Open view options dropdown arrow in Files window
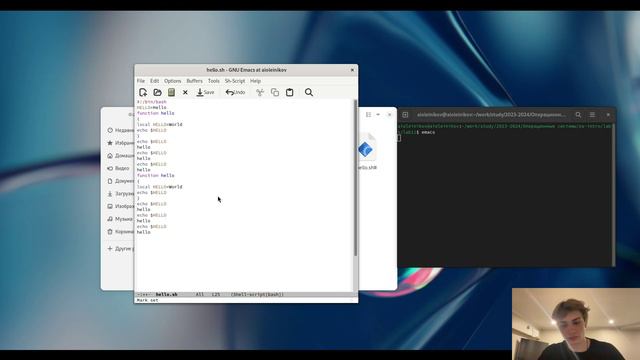The image size is (640, 360). click(378, 115)
